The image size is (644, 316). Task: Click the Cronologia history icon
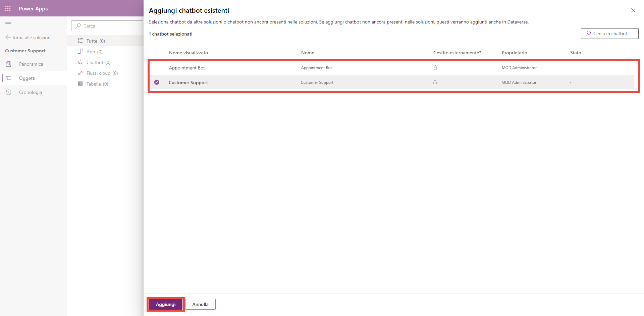click(9, 92)
